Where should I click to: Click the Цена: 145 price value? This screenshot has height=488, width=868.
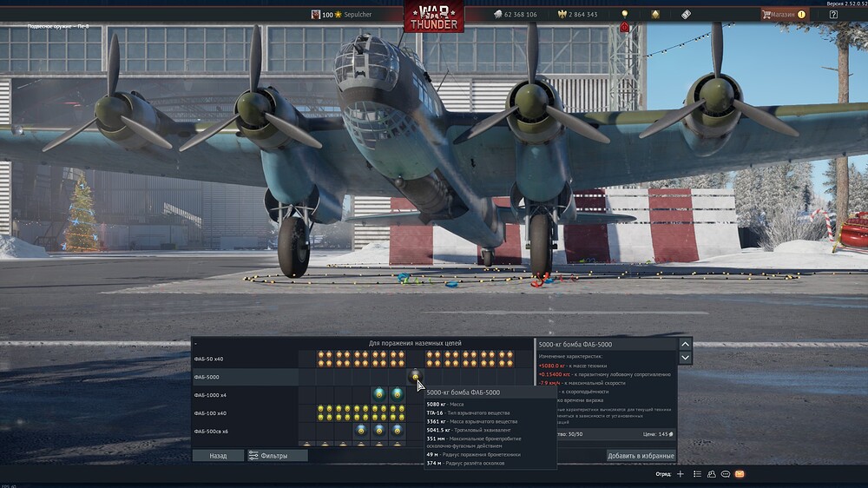[x=658, y=434]
